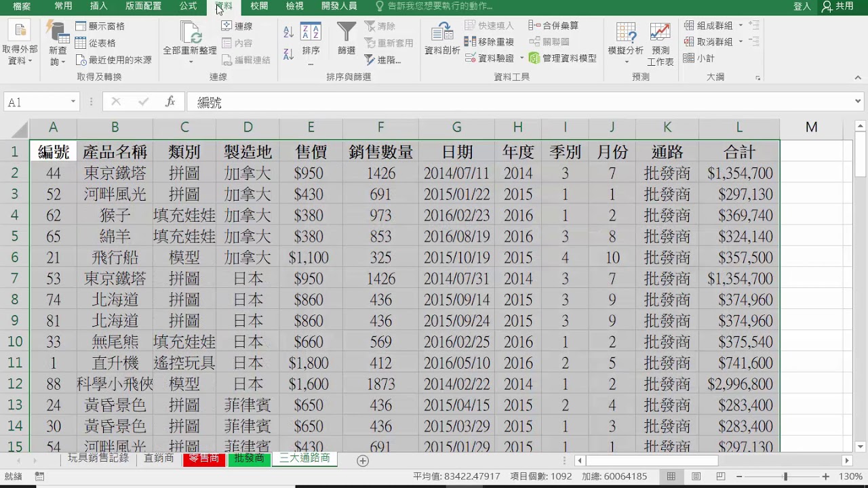The width and height of the screenshot is (868, 488).
Task: Click the select all corner triangle
Action: pyautogui.click(x=19, y=128)
